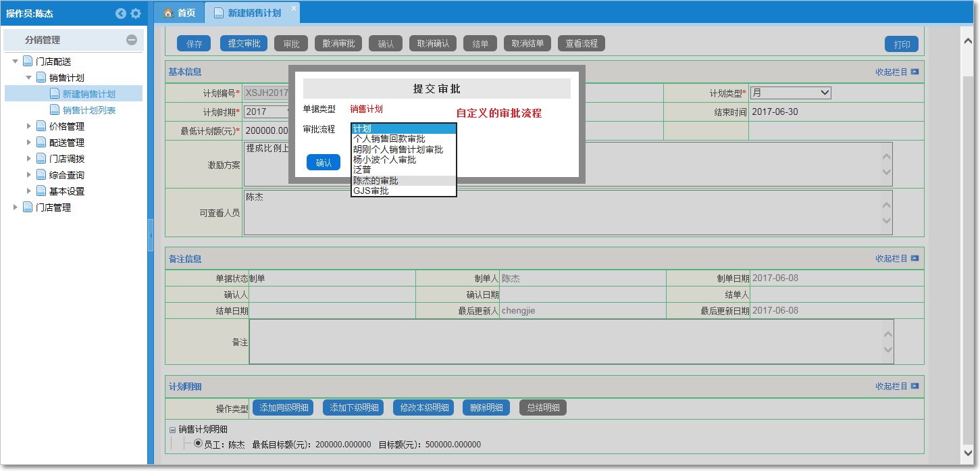Screen dimensions: 980x471
Task: Select 陈杰的审批 in the approval flow list
Action: click(x=376, y=180)
